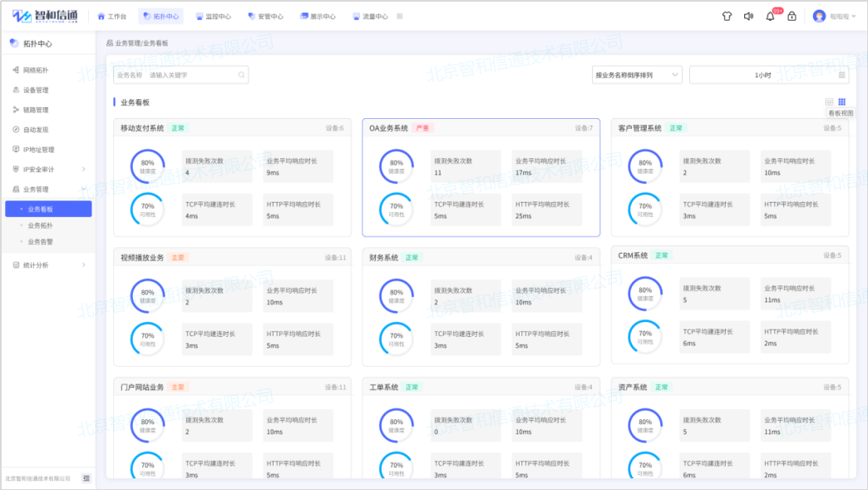
Task: Switch to the list table view icon
Action: 829,101
